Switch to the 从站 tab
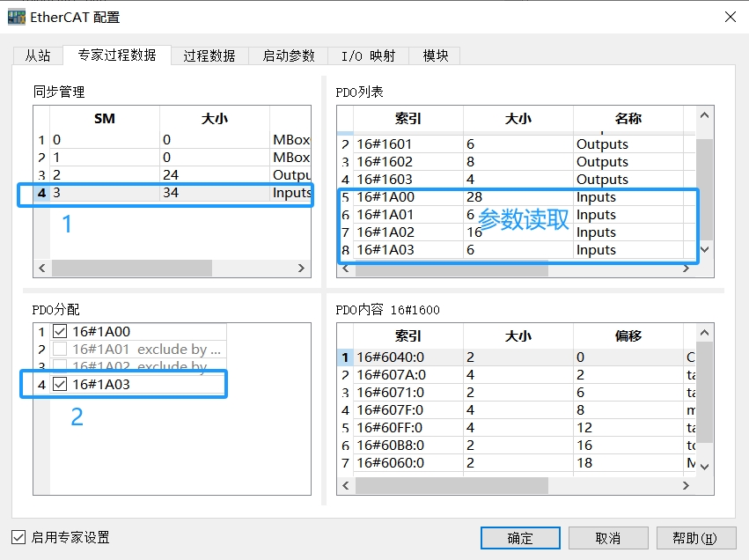Viewport: 749px width, 560px height. click(x=38, y=55)
